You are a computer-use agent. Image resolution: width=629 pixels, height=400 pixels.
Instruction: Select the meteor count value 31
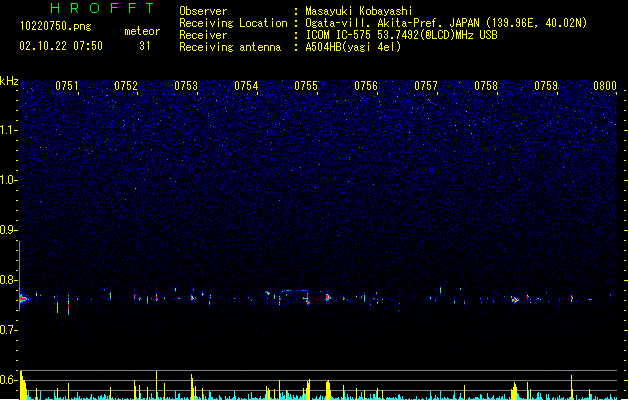145,46
